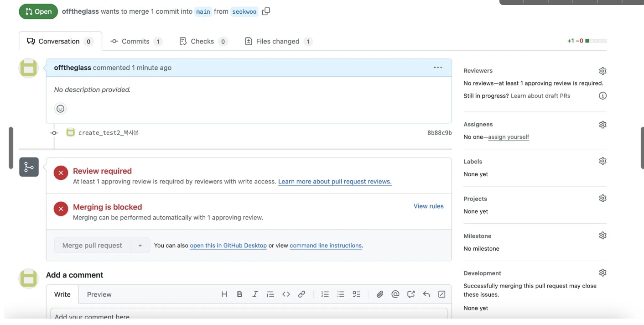Click the Review required heading
644x325 pixels.
point(102,171)
